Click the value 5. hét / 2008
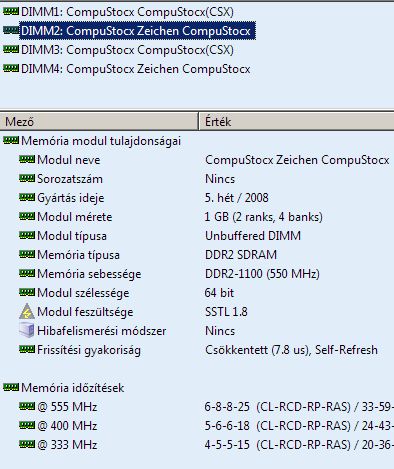The width and height of the screenshot is (394, 469). tap(236, 198)
